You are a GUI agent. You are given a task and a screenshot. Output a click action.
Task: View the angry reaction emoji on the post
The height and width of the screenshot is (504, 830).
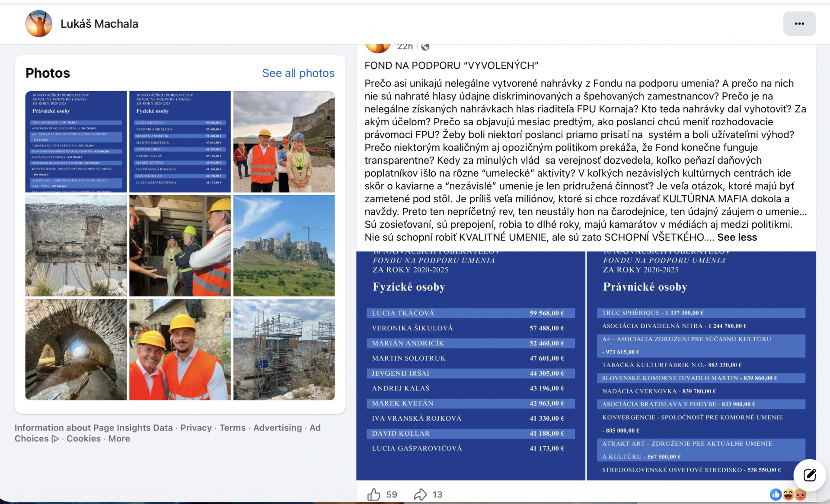pos(801,494)
